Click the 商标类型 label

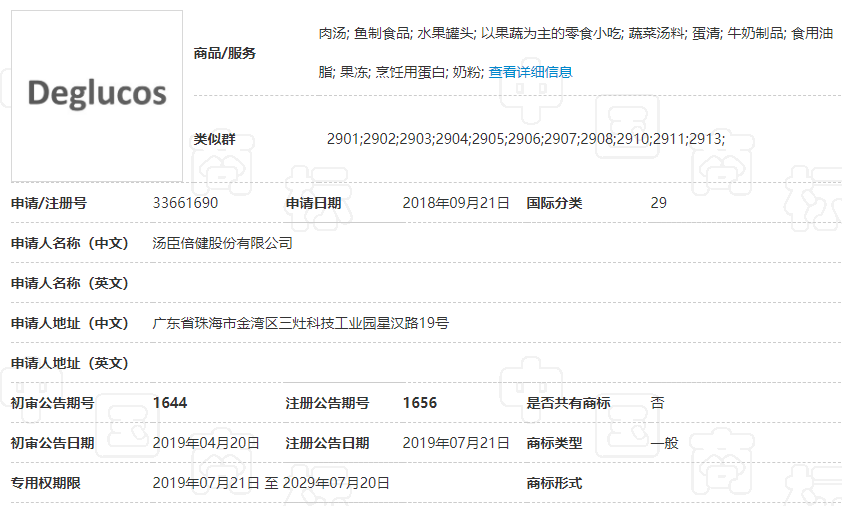pyautogui.click(x=554, y=443)
